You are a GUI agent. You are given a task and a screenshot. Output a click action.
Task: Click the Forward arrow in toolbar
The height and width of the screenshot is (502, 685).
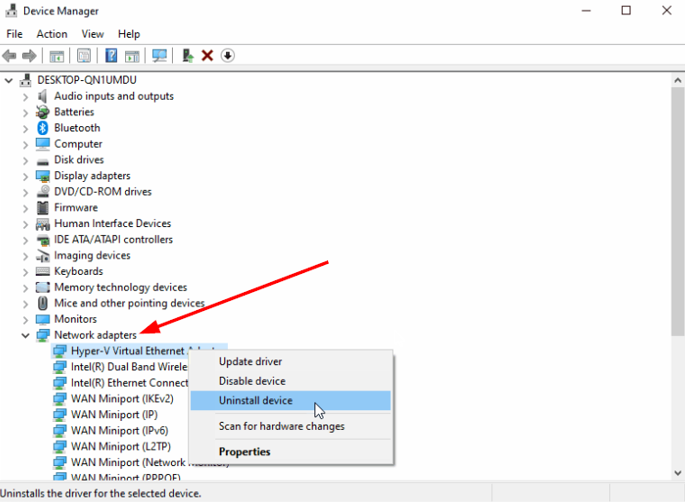pos(29,56)
